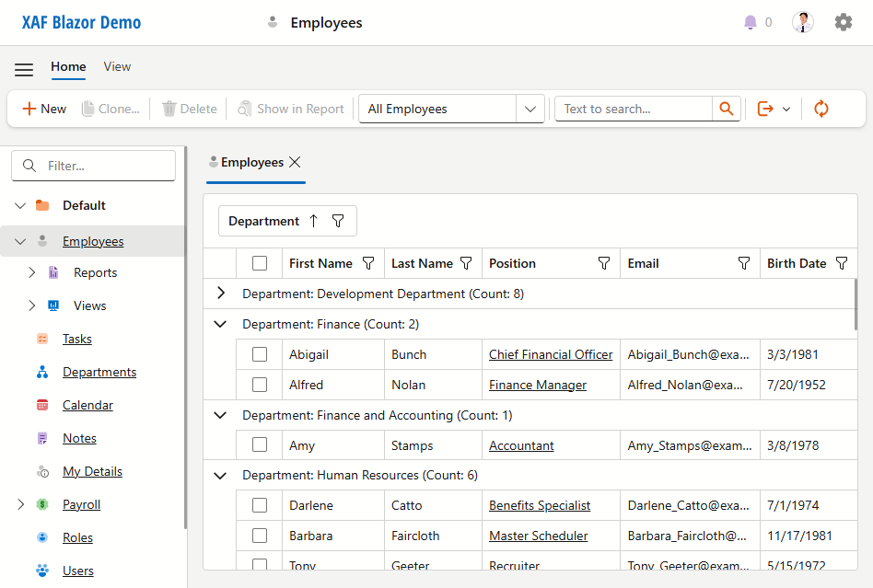873x588 pixels.
Task: Click the Payroll dollar icon
Action: coord(42,504)
